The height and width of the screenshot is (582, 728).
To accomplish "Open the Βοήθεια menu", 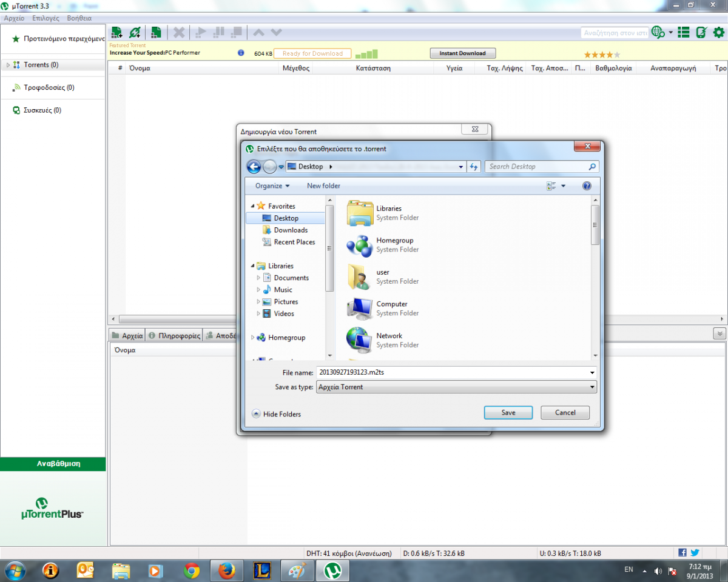I will [x=79, y=18].
